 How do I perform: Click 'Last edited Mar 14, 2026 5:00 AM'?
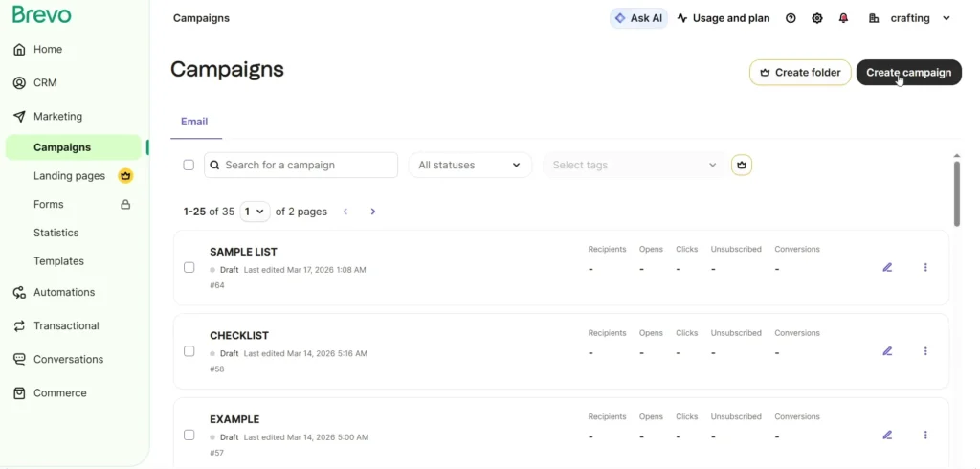(x=306, y=437)
